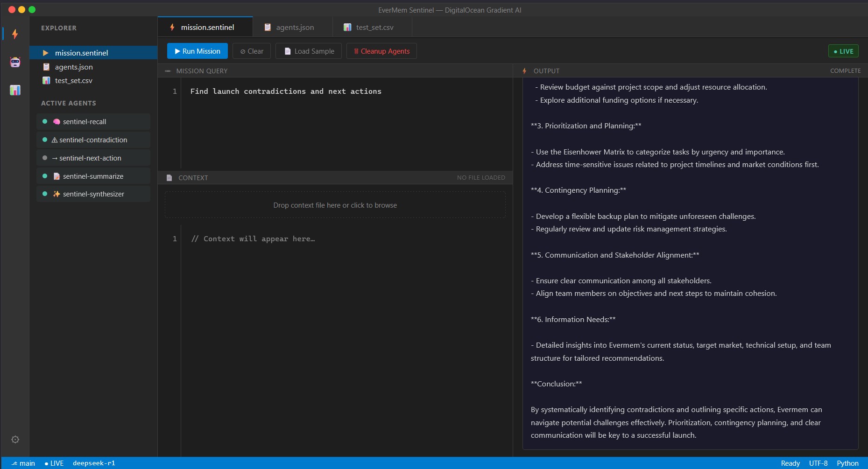Switch to the test_set.csv tab

pyautogui.click(x=373, y=27)
